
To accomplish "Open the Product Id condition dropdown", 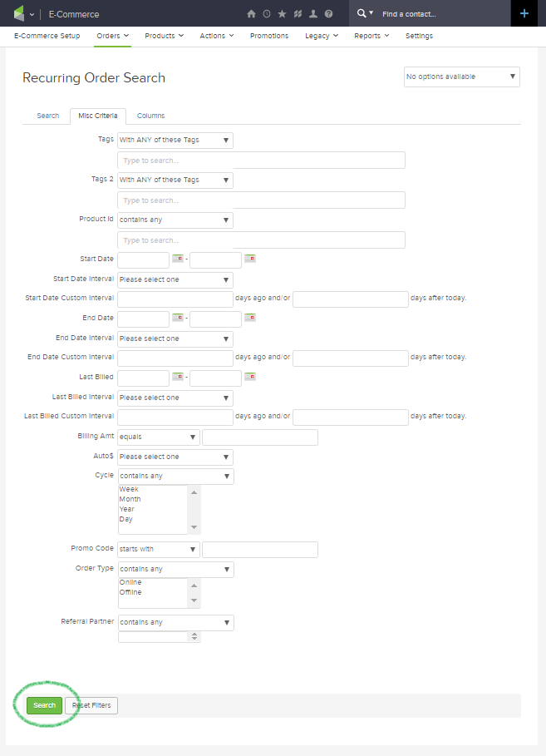I will [x=175, y=220].
